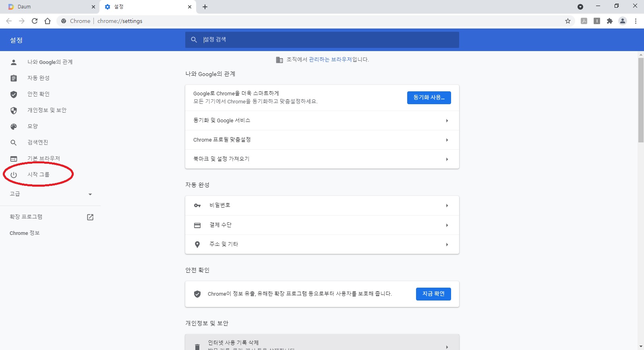The image size is (644, 350).
Task: Click the key icon beside 비밀번호
Action: [197, 206]
